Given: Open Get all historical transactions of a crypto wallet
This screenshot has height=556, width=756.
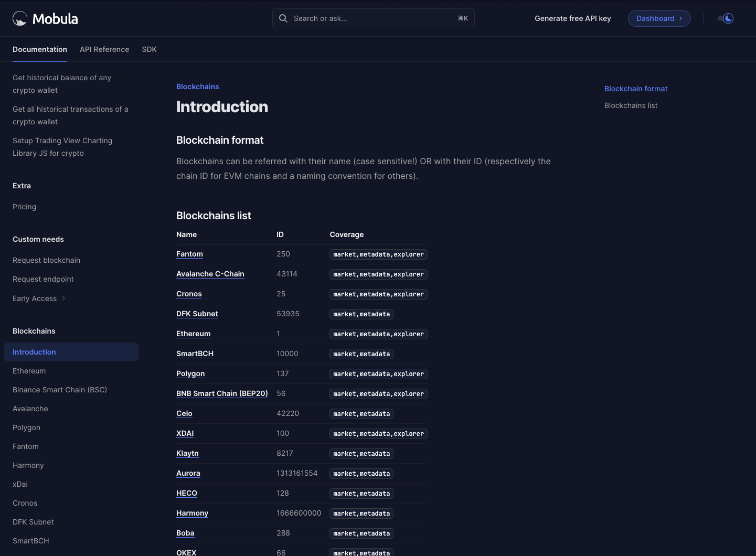Looking at the screenshot, I should tap(70, 115).
